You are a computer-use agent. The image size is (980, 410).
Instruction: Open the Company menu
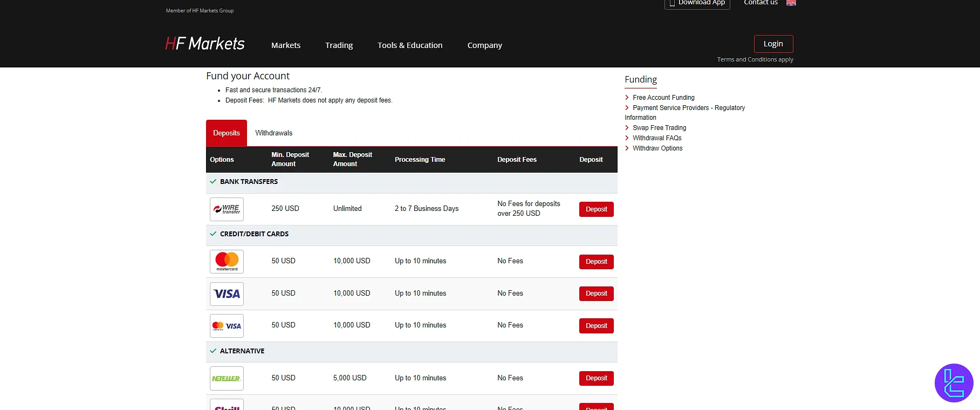pos(484,45)
